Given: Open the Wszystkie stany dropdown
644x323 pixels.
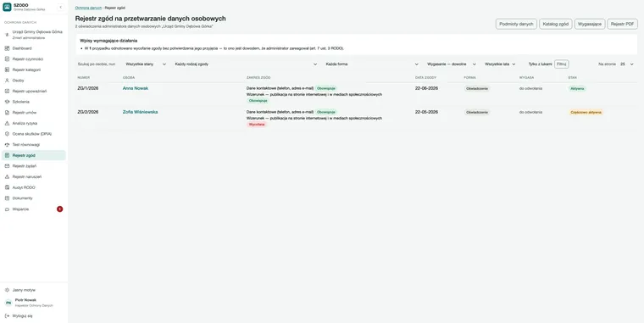Looking at the screenshot, I should pos(146,64).
